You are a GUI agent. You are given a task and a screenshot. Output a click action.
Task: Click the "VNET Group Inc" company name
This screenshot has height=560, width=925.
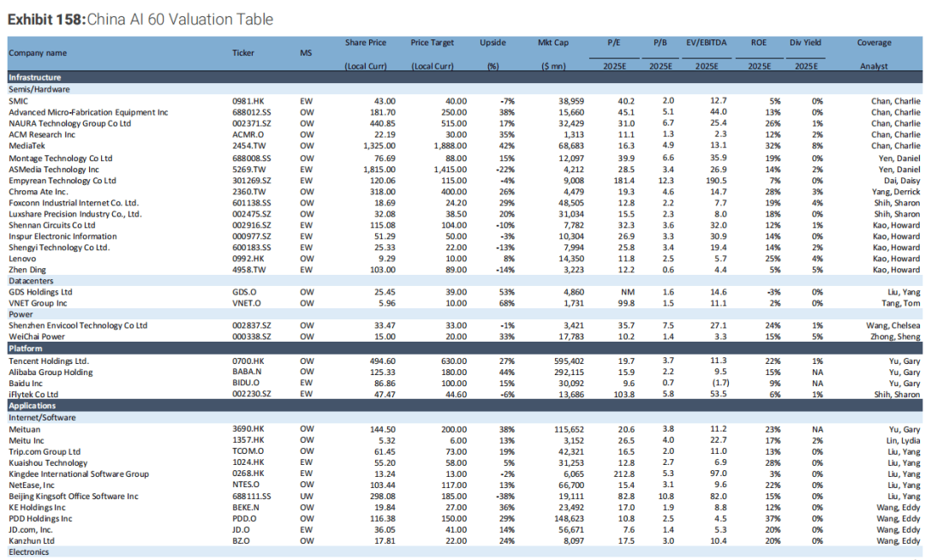[38, 304]
